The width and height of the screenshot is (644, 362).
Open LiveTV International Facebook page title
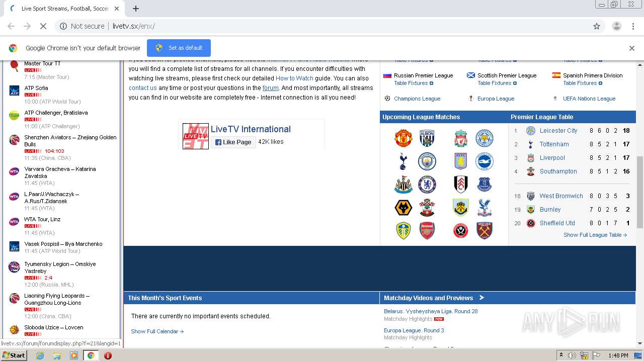251,129
